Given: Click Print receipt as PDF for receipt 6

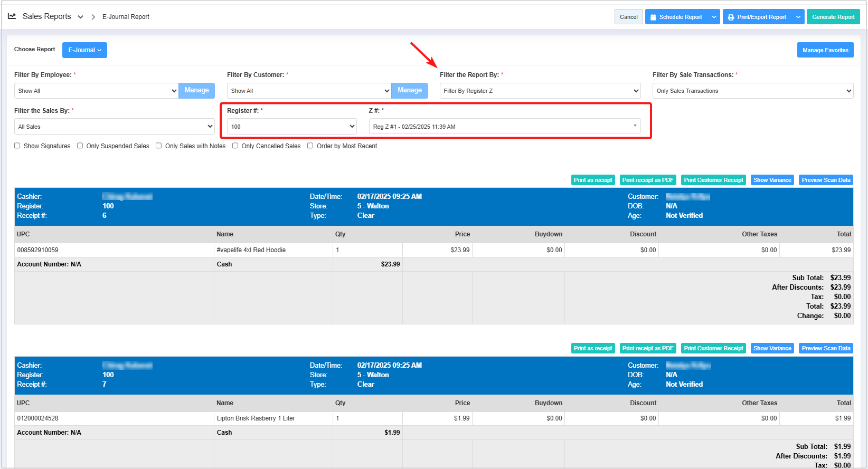Looking at the screenshot, I should tap(647, 180).
